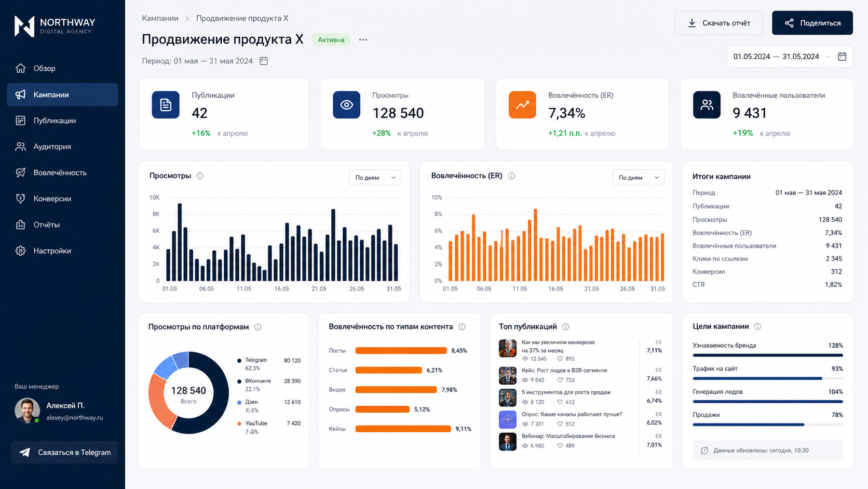
Task: Click the Публикации document card icon
Action: [x=166, y=105]
